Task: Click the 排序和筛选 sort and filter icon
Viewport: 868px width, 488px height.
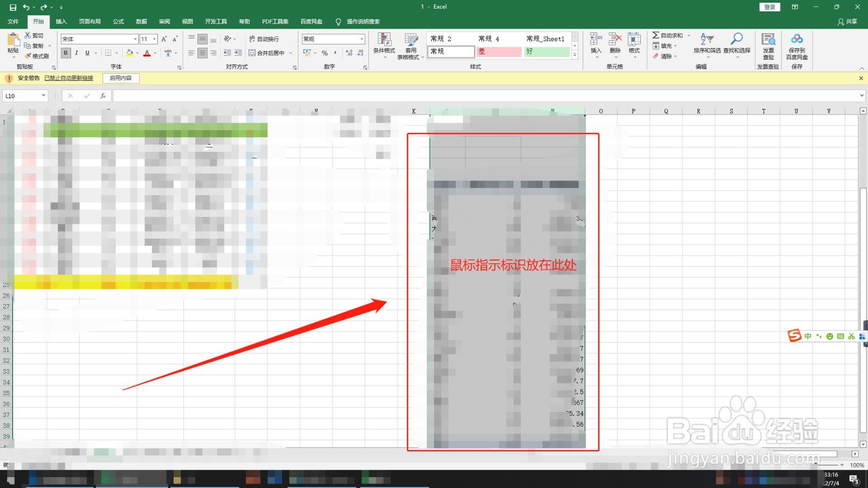Action: (x=707, y=39)
